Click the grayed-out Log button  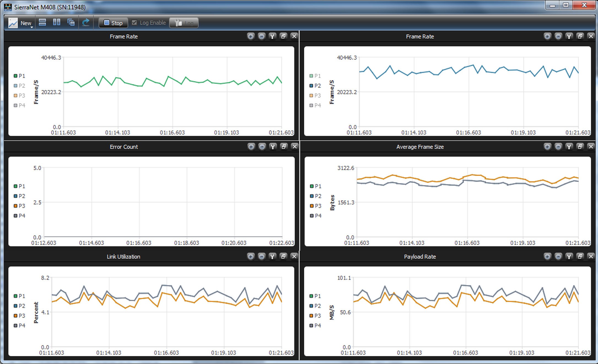coord(184,23)
